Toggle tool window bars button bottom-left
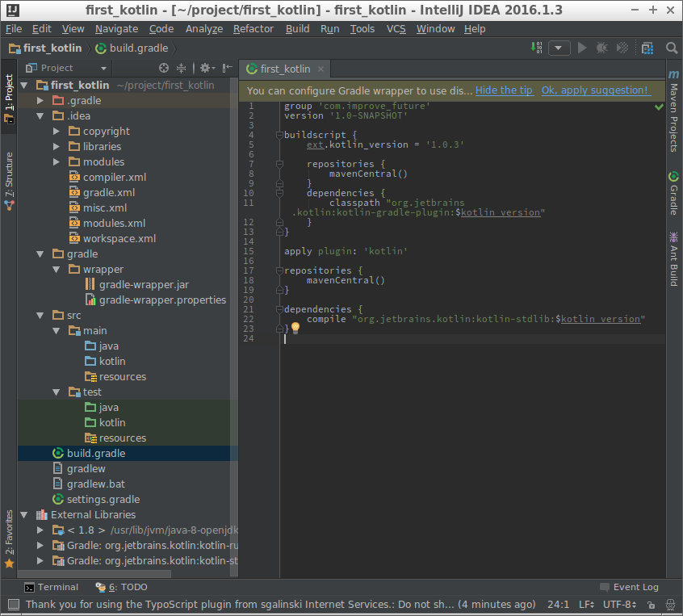The height and width of the screenshot is (616, 683). [13, 604]
